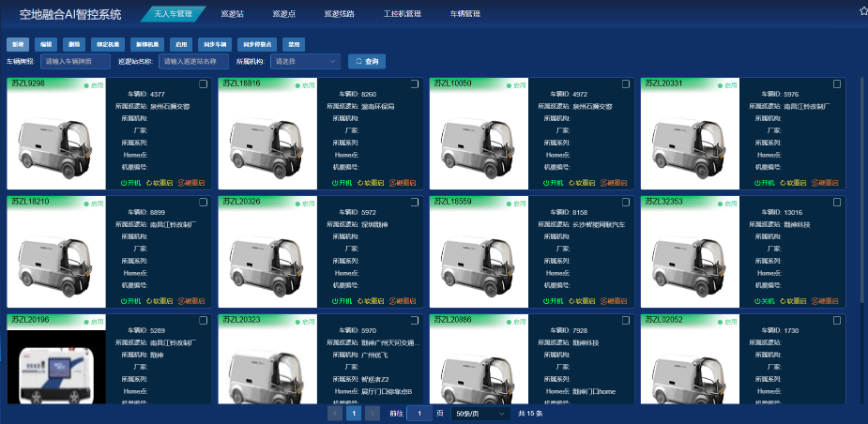The width and height of the screenshot is (868, 424).
Task: Click 开机 power icon on 苏ZL9298 card
Action: 125,183
